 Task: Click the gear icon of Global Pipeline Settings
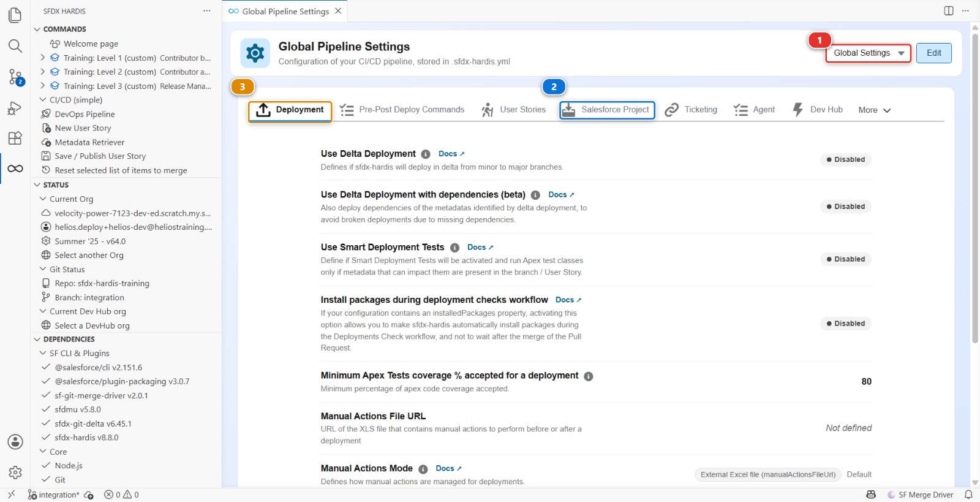coord(255,53)
